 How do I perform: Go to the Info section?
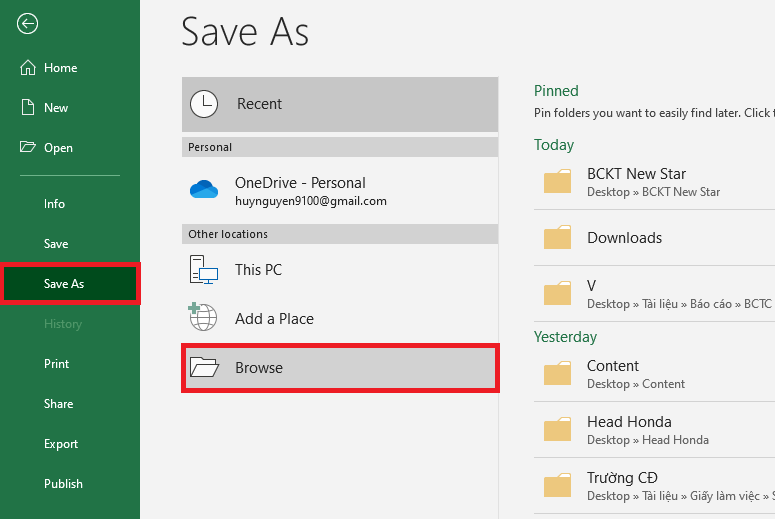(54, 204)
